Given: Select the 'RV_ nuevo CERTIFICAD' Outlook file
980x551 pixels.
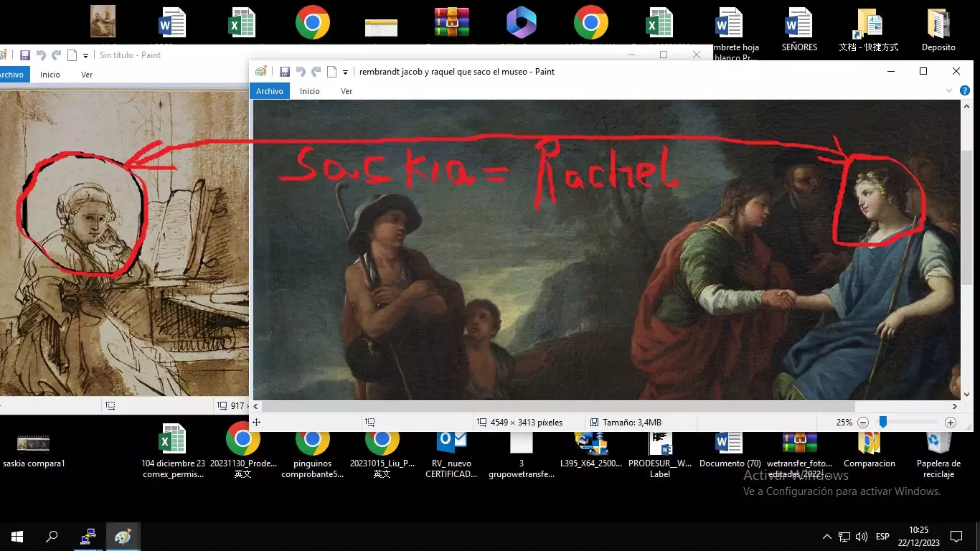Looking at the screenshot, I should pyautogui.click(x=451, y=455).
